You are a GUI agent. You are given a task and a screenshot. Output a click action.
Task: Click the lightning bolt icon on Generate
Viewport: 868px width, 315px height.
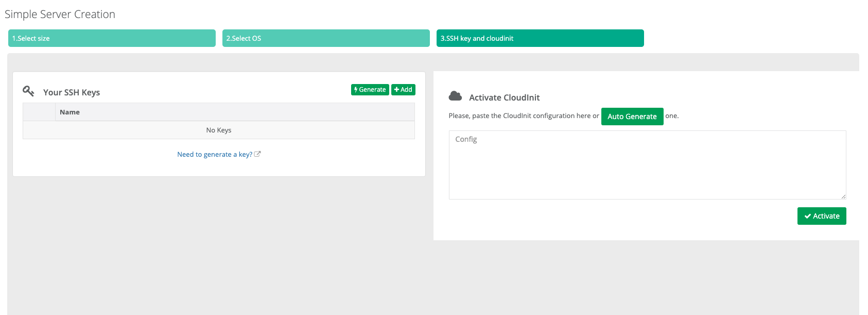[x=356, y=90]
